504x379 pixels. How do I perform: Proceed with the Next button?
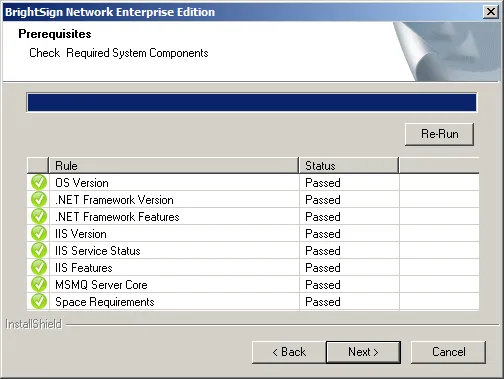[x=363, y=352]
